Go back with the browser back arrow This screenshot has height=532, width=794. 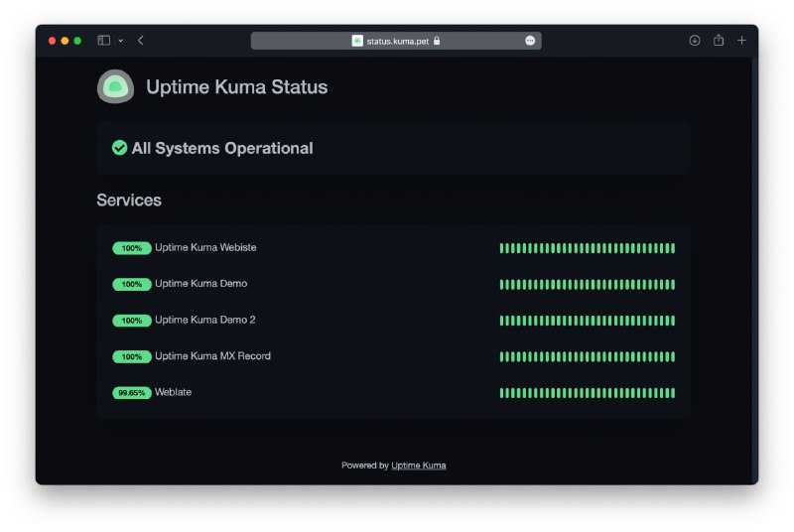pyautogui.click(x=141, y=41)
